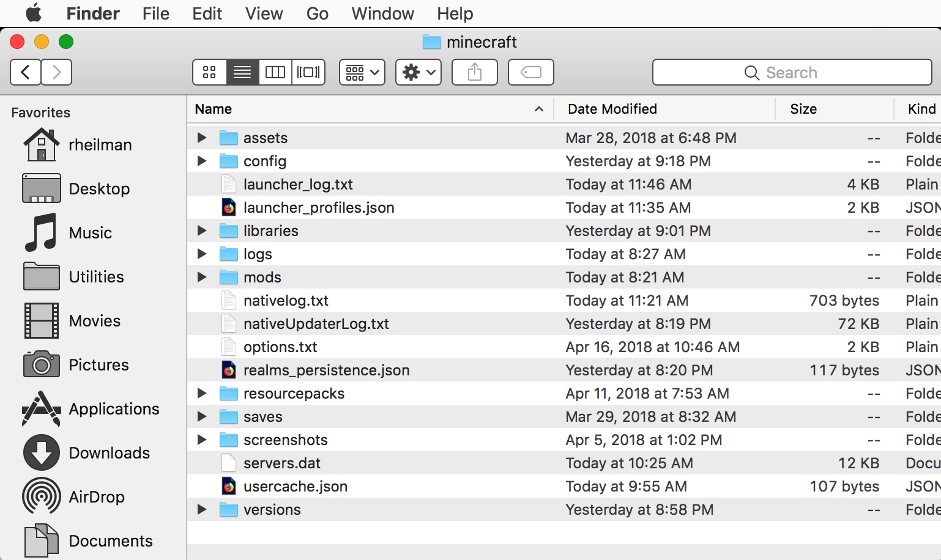Viewport: 941px width, 560px height.
Task: Go back with the left arrow
Action: 26,72
